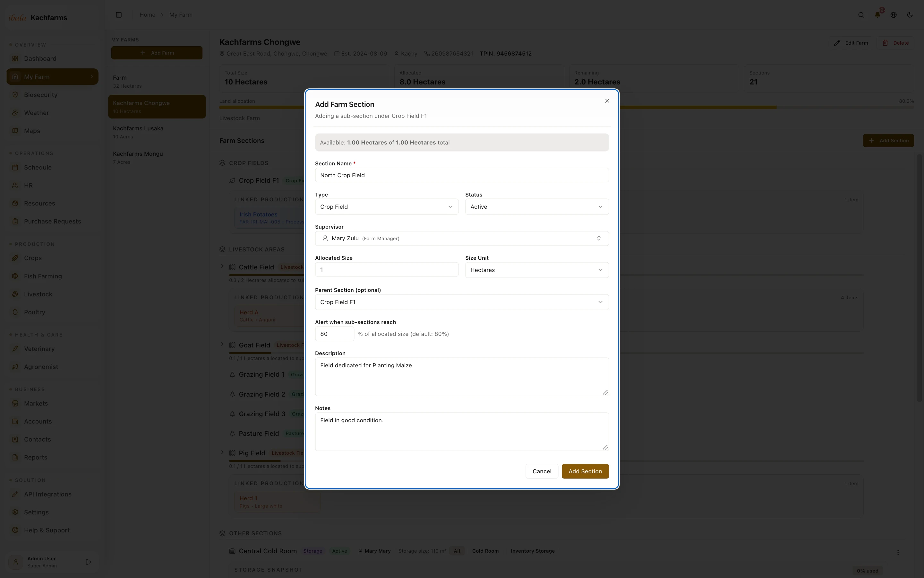Open the search icon in top bar
The image size is (924, 578).
(861, 15)
